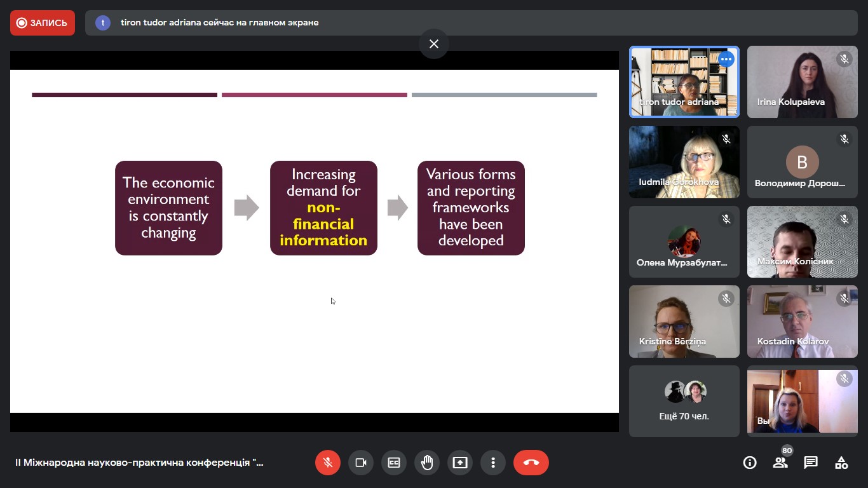The height and width of the screenshot is (488, 868).
Task: Dismiss the main screen notification with X
Action: (x=434, y=44)
